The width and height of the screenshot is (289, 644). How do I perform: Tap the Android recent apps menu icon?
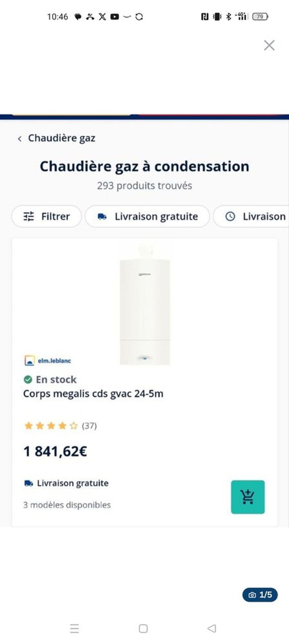(75, 628)
